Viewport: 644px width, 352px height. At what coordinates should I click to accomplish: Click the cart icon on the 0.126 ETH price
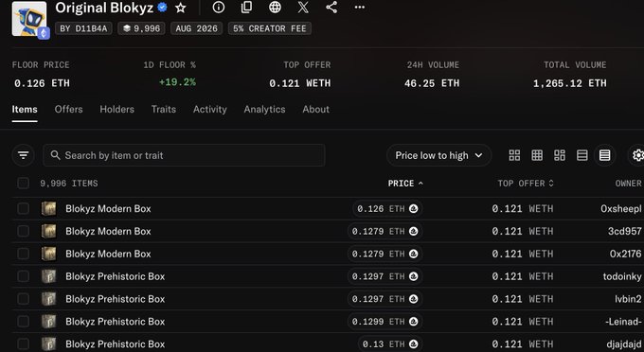[x=414, y=208]
